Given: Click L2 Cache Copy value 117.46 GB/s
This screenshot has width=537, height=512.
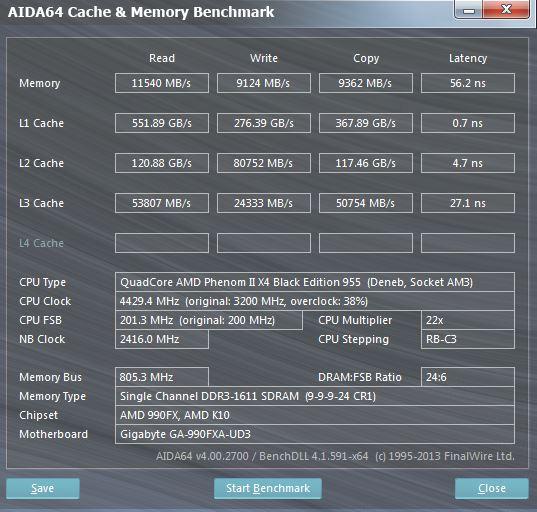Looking at the screenshot, I should click(x=366, y=163).
